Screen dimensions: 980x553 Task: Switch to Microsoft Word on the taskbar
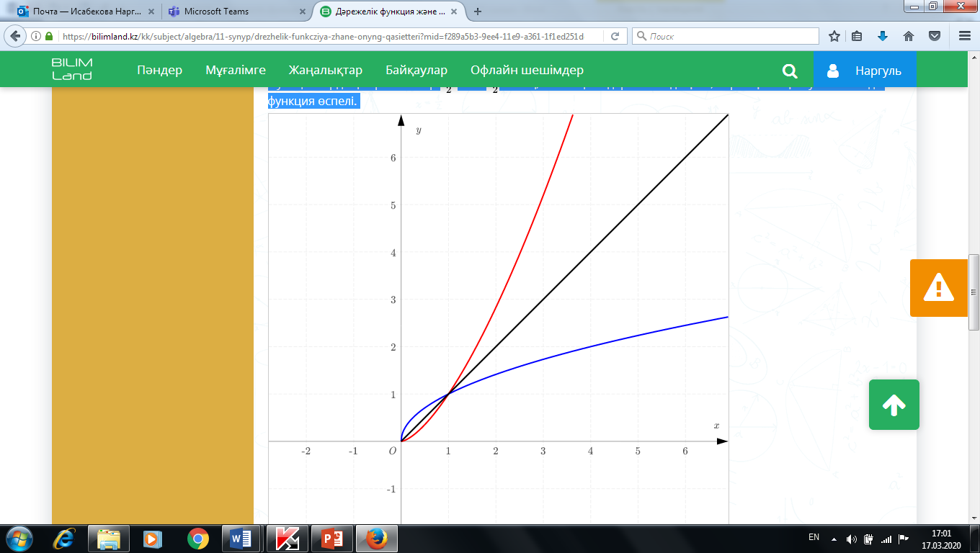(x=241, y=539)
